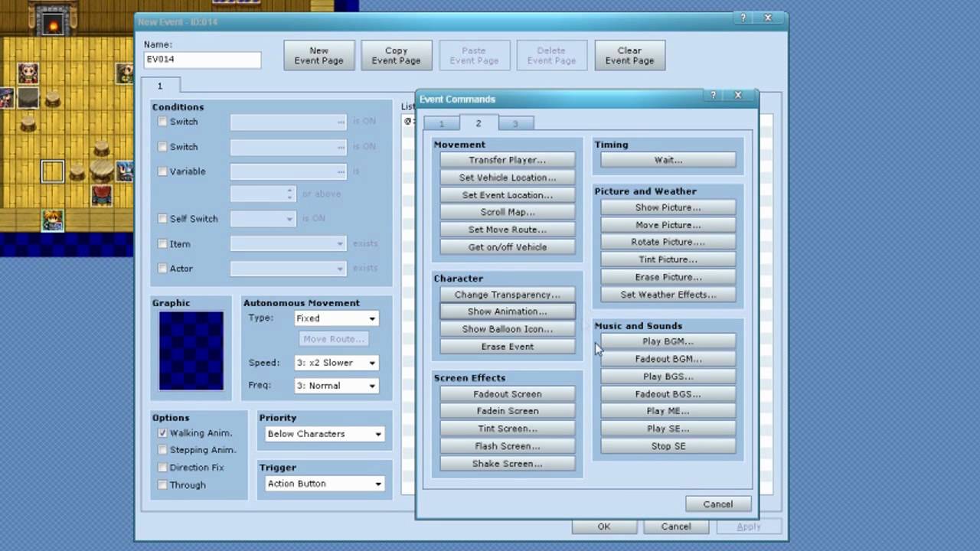
Task: Click Tint Screen... command
Action: (x=508, y=429)
